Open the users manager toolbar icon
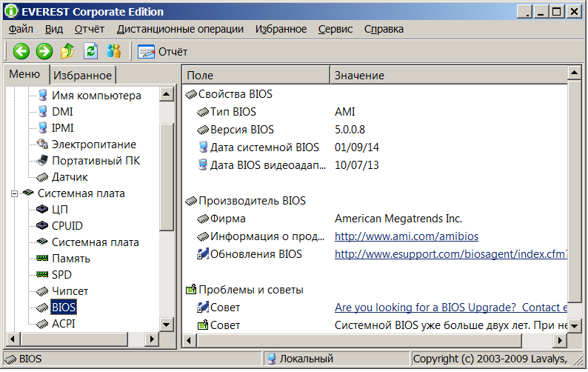Viewport: 588px width, 372px height. (113, 51)
